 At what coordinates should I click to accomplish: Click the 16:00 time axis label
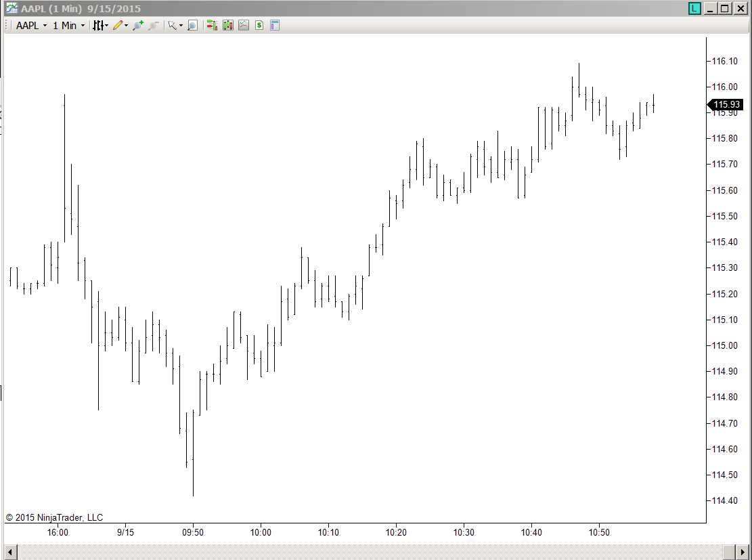tap(58, 533)
